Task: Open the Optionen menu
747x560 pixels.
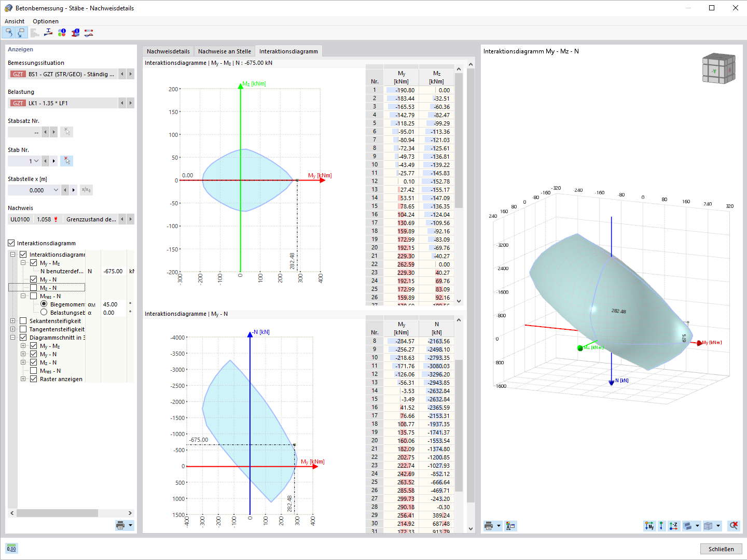Action: 45,21
